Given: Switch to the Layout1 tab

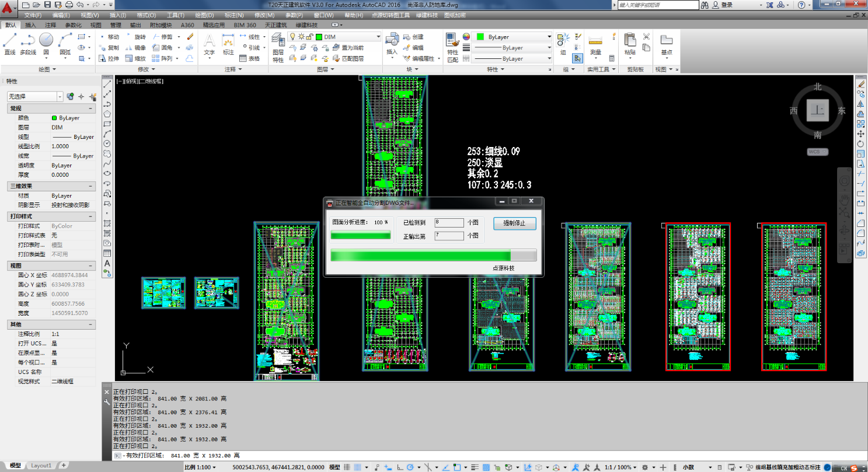Looking at the screenshot, I should point(41,466).
